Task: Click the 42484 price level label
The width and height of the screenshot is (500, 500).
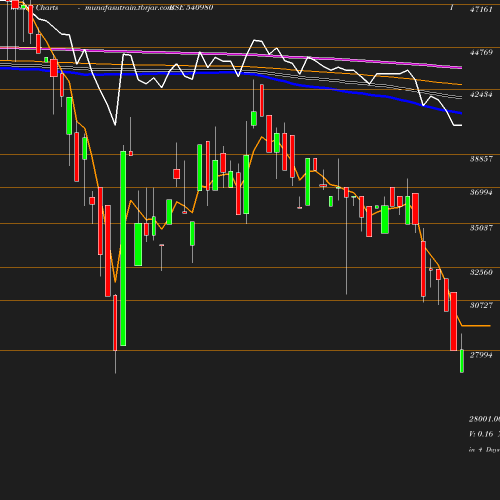Action: 481,95
